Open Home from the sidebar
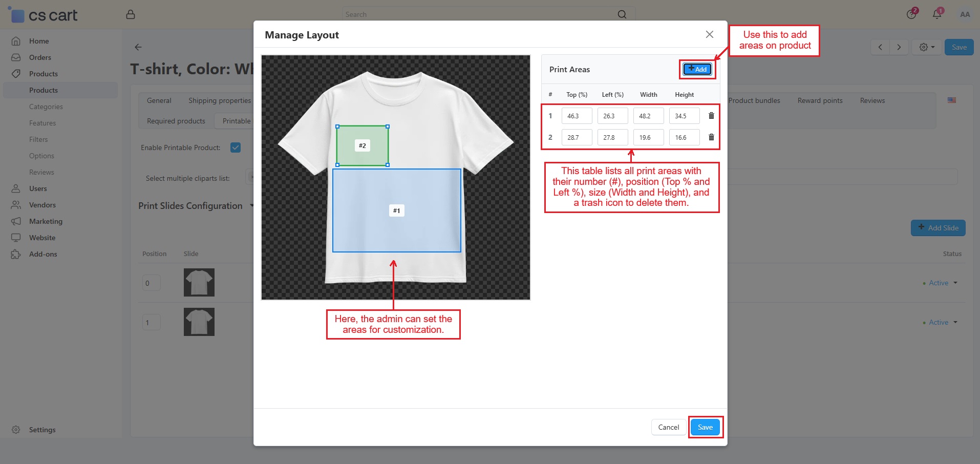980x464 pixels. [x=39, y=41]
